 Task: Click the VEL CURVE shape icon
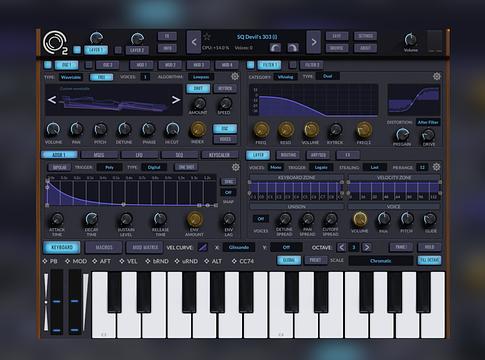tap(203, 247)
